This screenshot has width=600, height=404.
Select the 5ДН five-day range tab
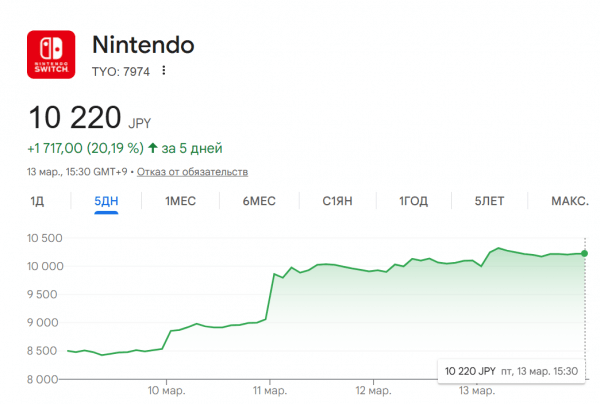pos(106,201)
